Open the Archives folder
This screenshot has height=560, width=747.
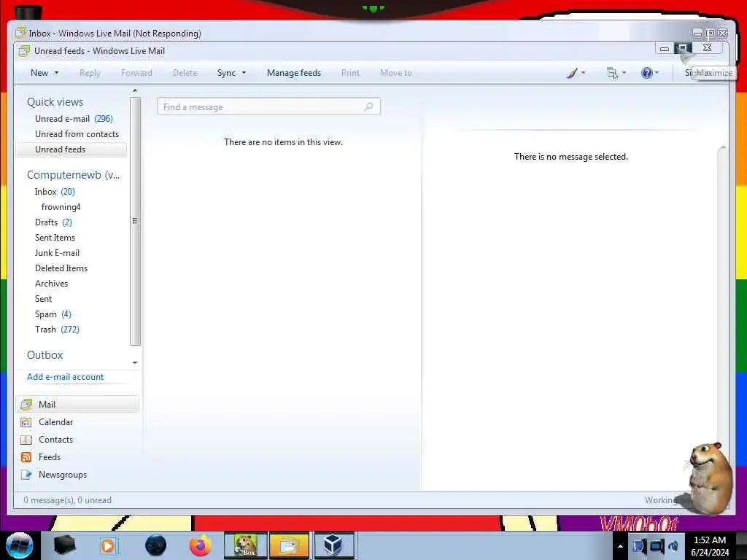point(52,284)
